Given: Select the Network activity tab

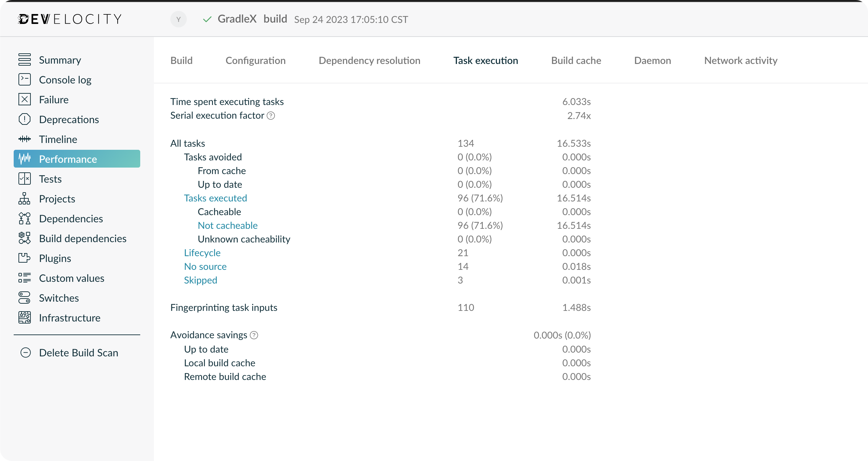Looking at the screenshot, I should (741, 61).
